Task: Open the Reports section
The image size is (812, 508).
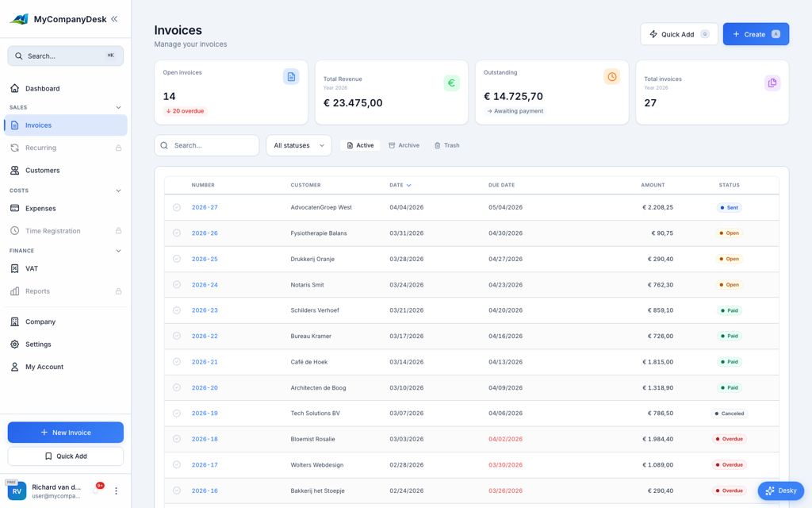Action: click(38, 291)
